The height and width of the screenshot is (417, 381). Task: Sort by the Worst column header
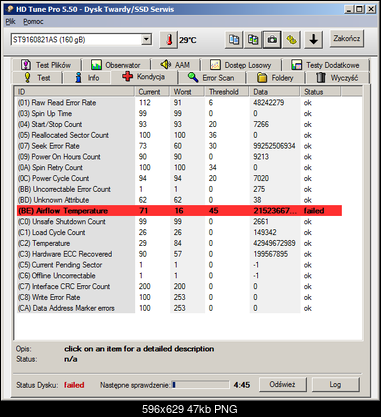coord(187,92)
